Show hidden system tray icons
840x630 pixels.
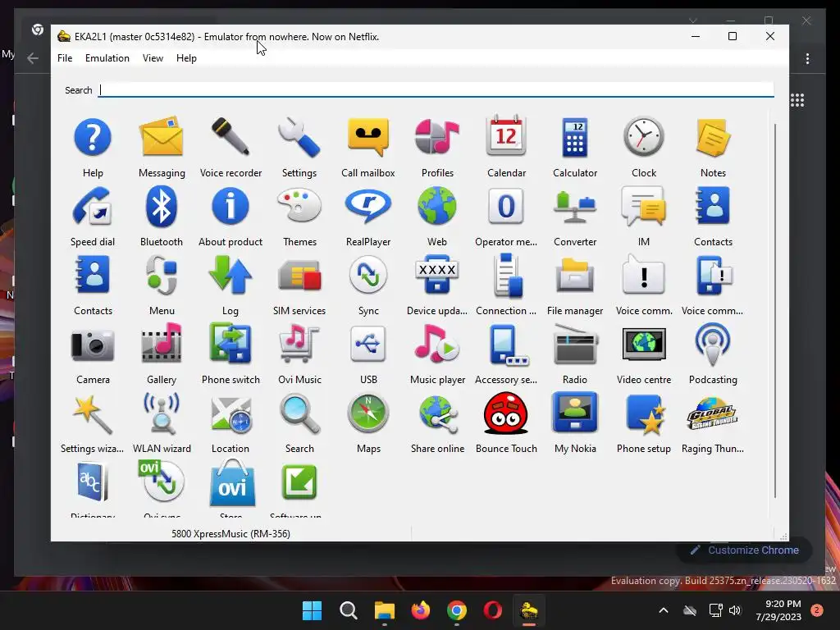point(663,610)
